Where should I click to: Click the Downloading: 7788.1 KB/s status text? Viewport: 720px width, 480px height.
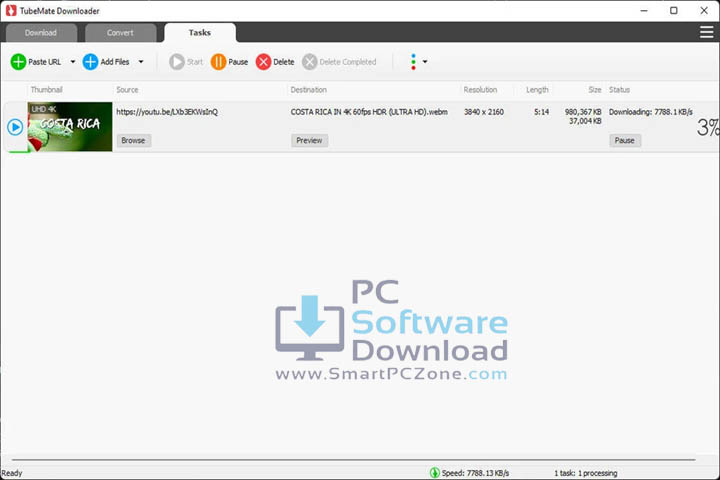click(x=651, y=112)
